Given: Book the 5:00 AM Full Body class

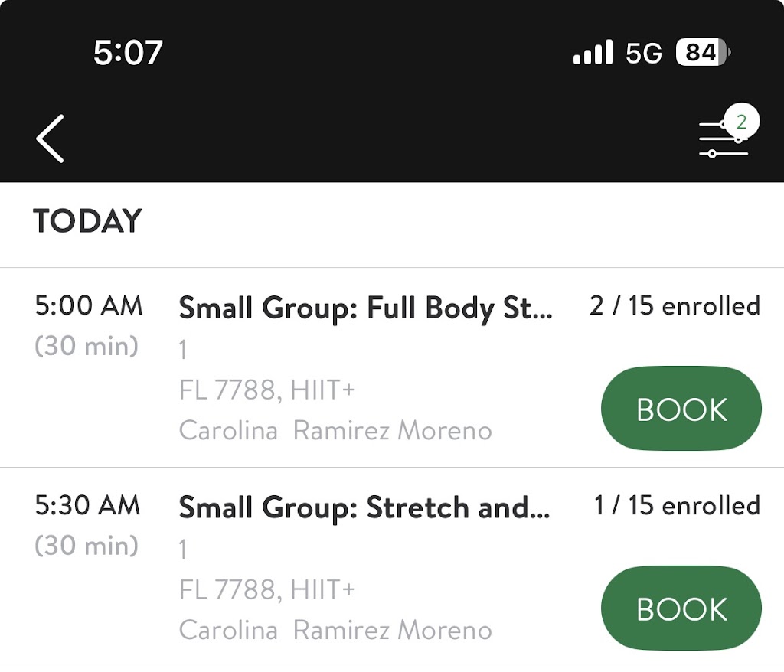Looking at the screenshot, I should (681, 409).
